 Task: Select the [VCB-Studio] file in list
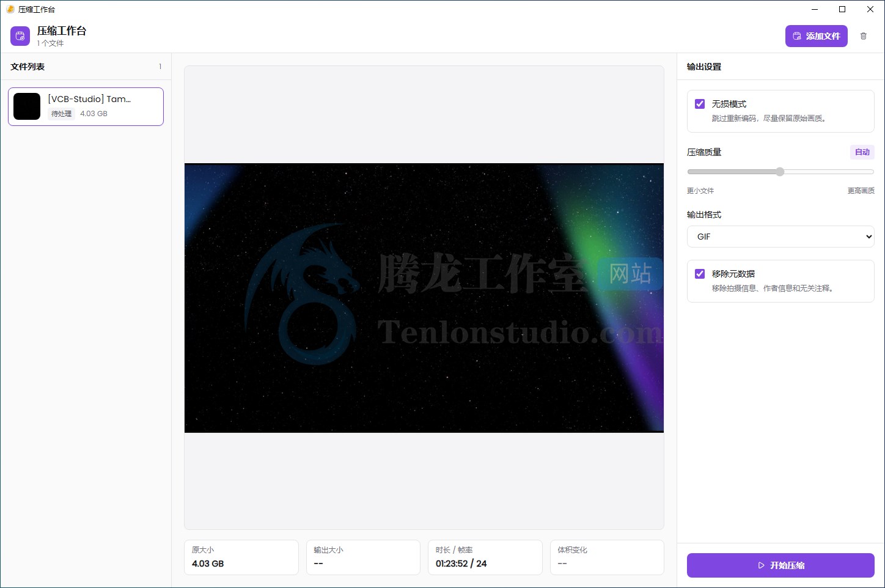click(x=86, y=106)
